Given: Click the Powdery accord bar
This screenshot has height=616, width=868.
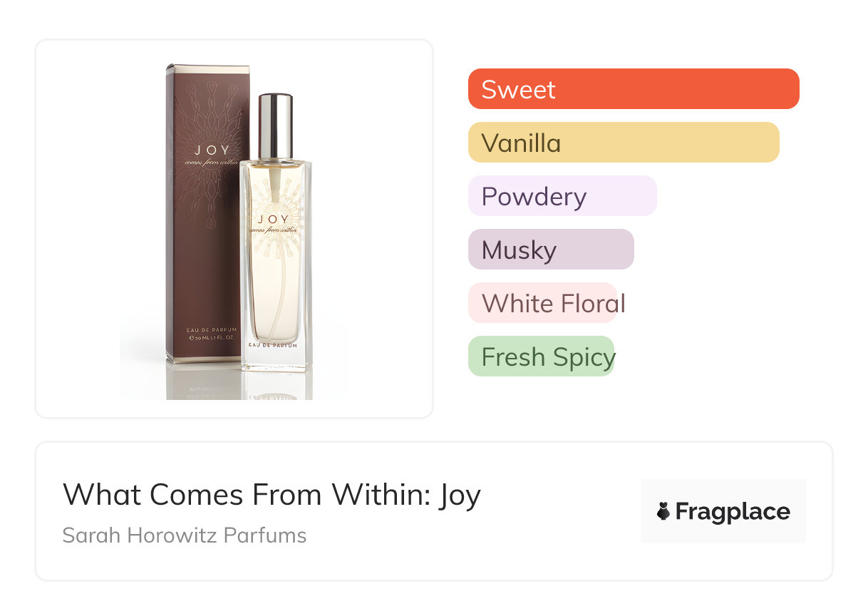Looking at the screenshot, I should coord(562,196).
